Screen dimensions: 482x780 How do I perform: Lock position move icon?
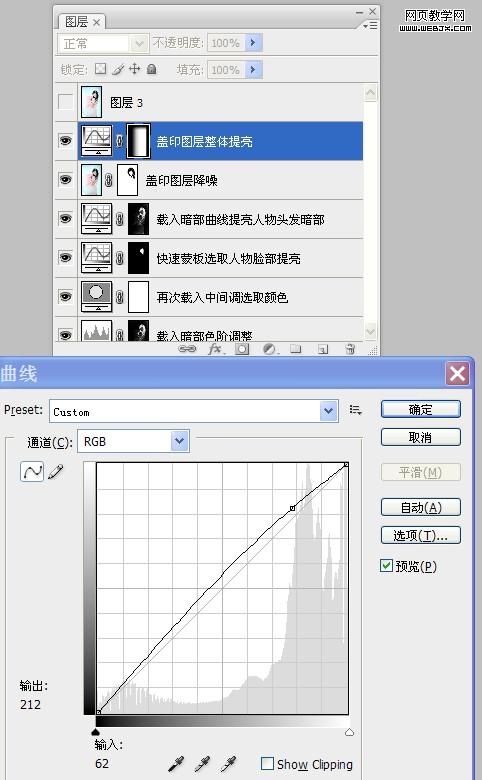point(135,69)
